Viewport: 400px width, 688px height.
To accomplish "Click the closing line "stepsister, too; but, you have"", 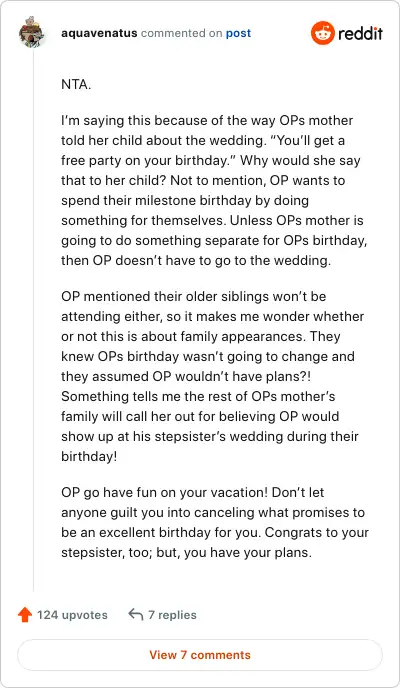I will [x=186, y=552].
